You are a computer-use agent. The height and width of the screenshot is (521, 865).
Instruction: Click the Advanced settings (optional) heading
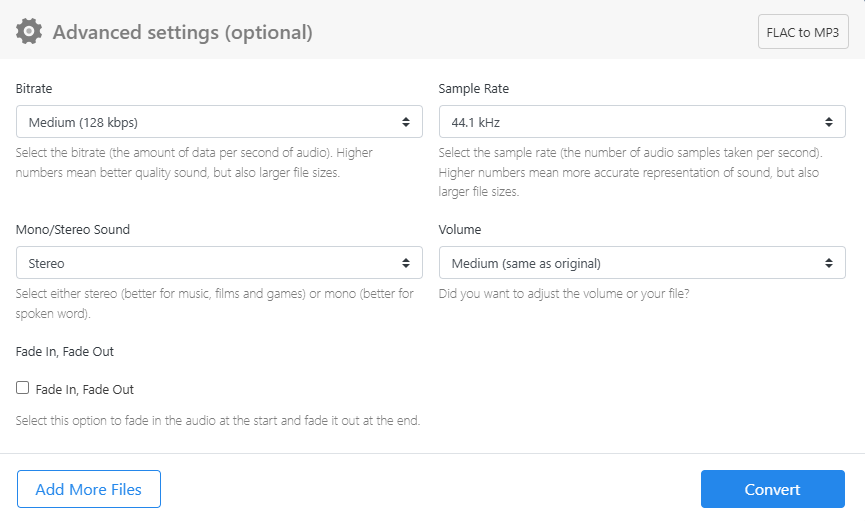click(x=182, y=32)
